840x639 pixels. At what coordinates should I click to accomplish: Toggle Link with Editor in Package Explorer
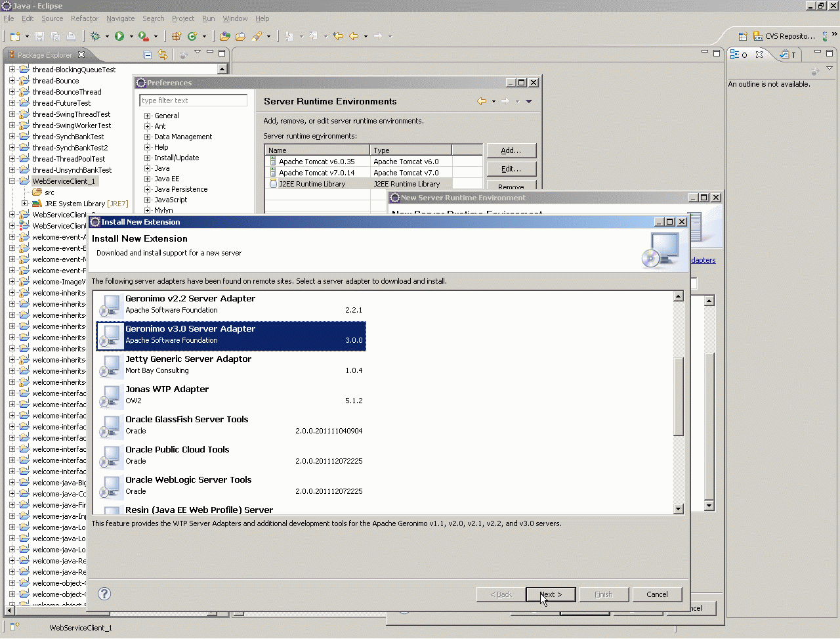click(163, 55)
